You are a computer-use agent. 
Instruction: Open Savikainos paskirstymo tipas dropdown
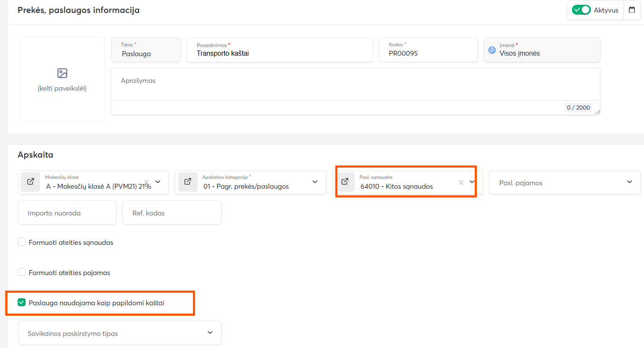[x=120, y=333]
